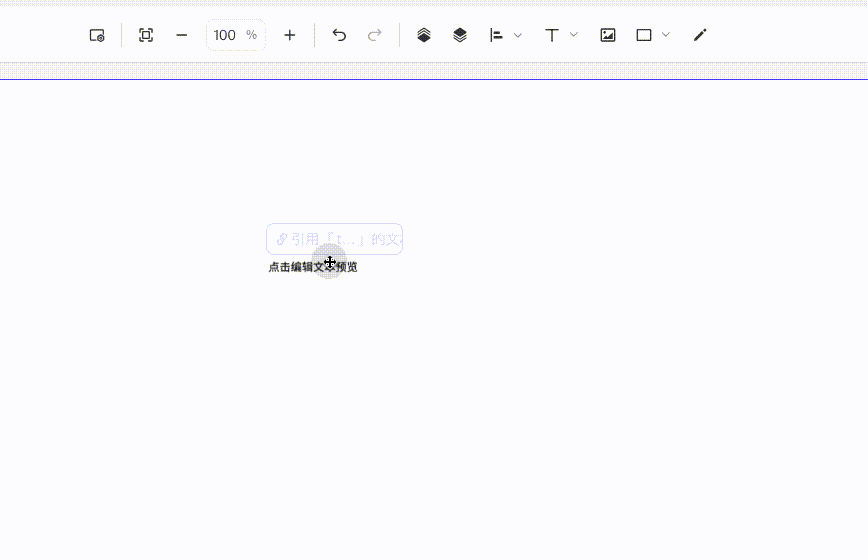Expand the shape tool dropdown arrow
The image size is (868, 560).
click(x=666, y=34)
